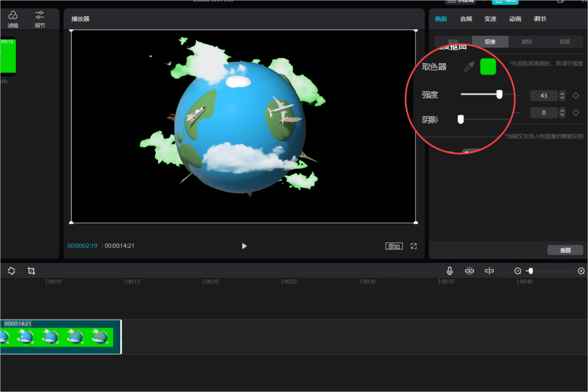
Task: Select the 蒙版 sub-tab
Action: pyautogui.click(x=527, y=41)
